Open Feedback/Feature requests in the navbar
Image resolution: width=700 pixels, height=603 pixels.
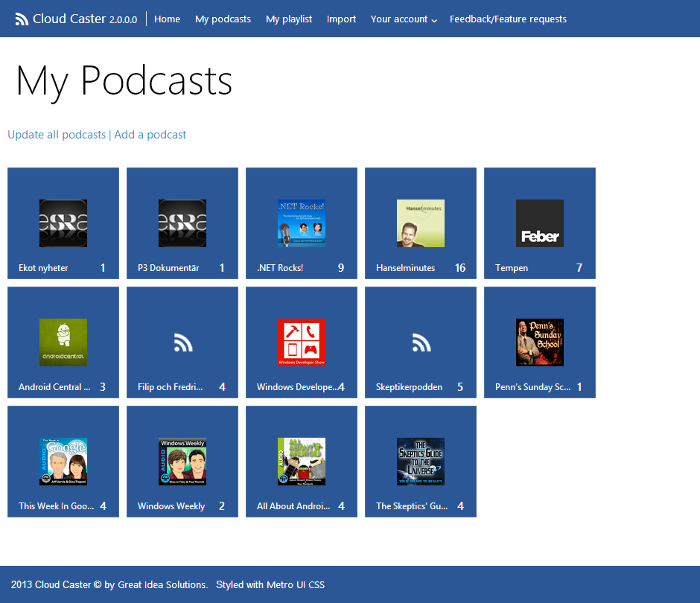click(508, 19)
